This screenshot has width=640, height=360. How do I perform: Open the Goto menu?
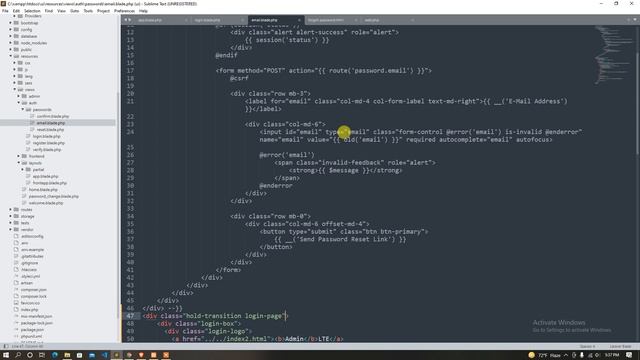(74, 11)
